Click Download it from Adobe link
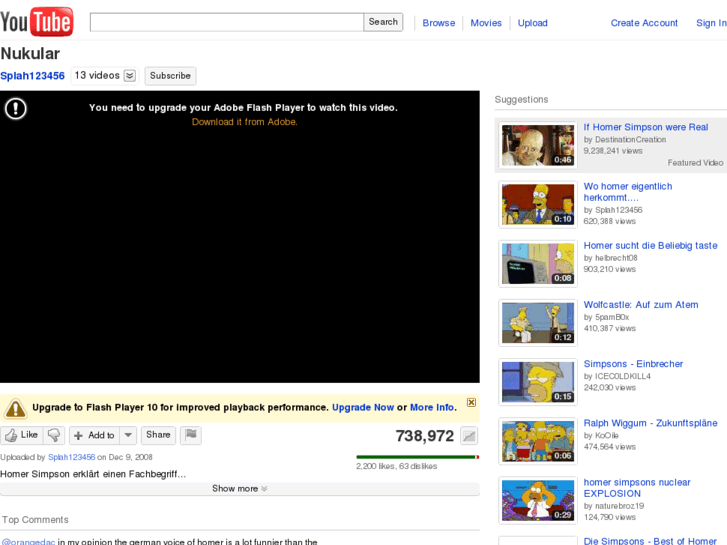 click(x=244, y=122)
